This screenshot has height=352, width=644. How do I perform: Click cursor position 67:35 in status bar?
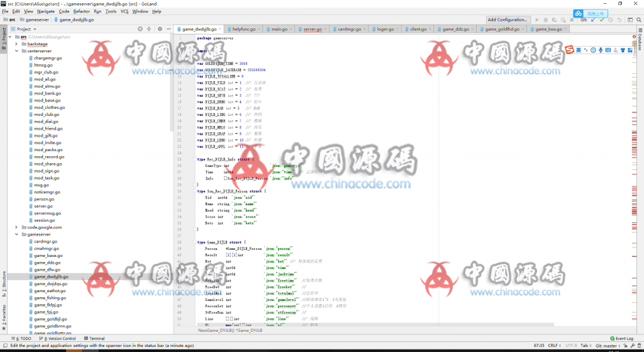[x=539, y=346]
